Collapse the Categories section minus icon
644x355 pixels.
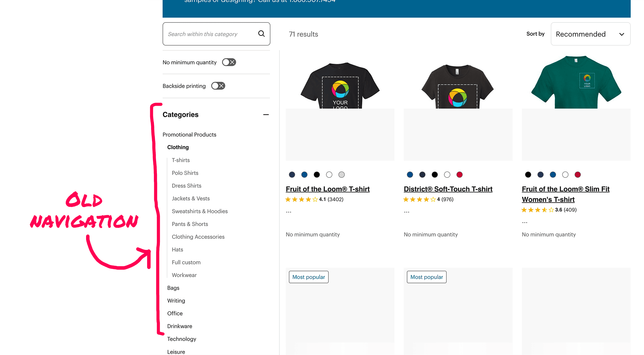(x=266, y=115)
